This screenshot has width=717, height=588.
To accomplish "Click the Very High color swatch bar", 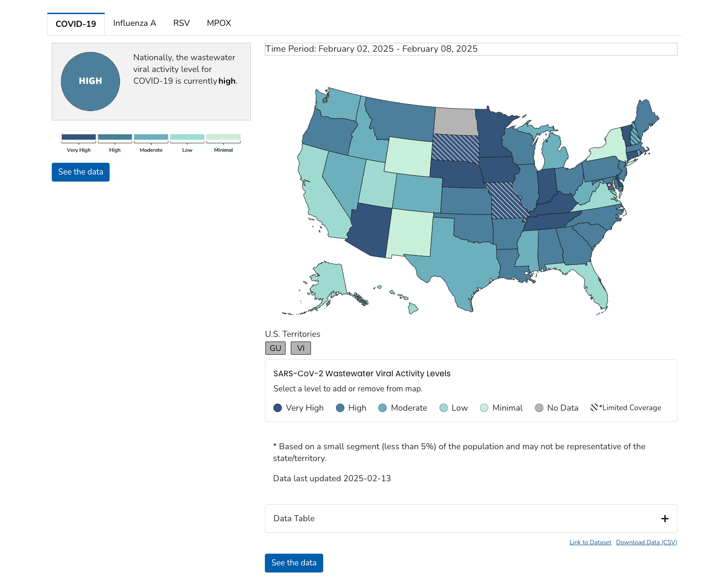I will [x=79, y=137].
